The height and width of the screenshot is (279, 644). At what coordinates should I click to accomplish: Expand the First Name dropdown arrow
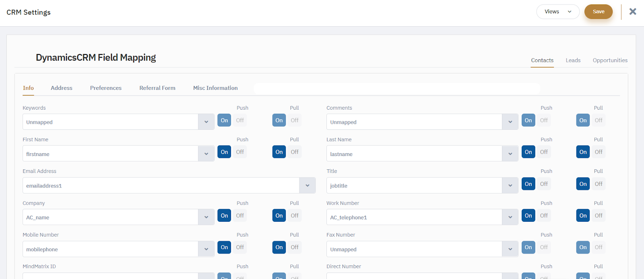point(206,154)
